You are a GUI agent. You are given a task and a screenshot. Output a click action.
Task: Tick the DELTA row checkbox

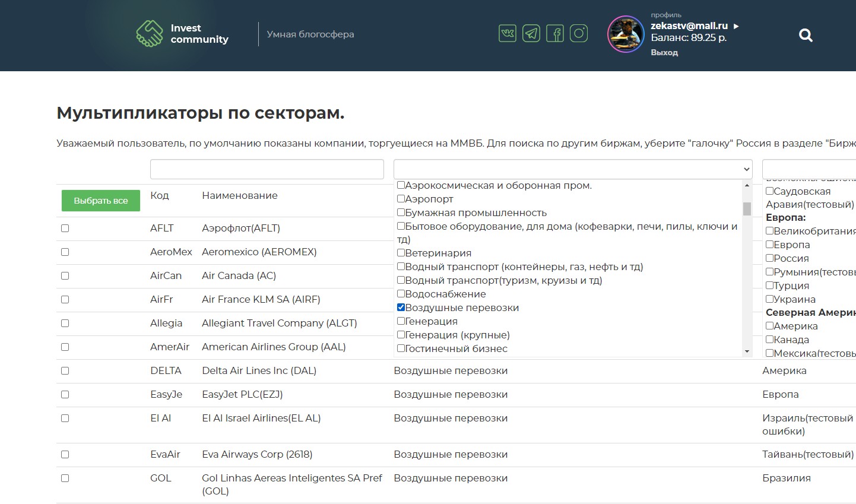click(65, 371)
